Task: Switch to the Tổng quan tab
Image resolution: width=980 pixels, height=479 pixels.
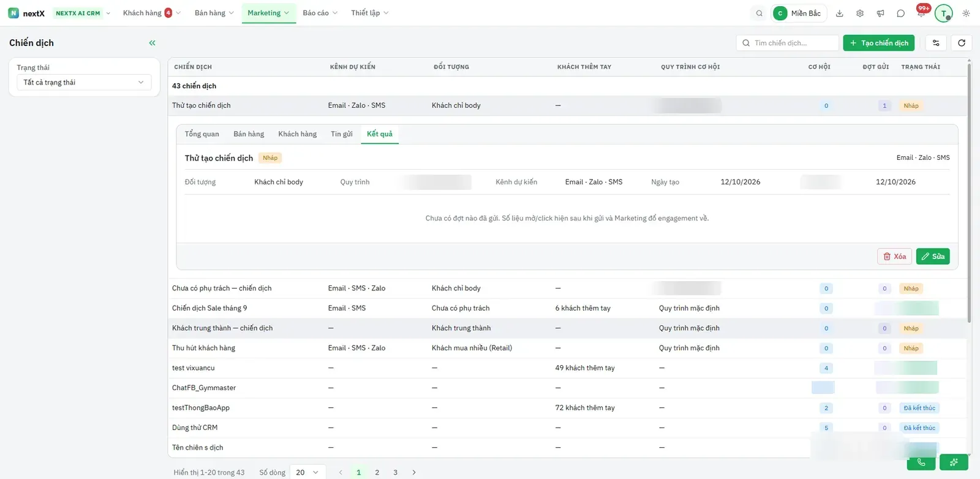Action: click(x=202, y=134)
